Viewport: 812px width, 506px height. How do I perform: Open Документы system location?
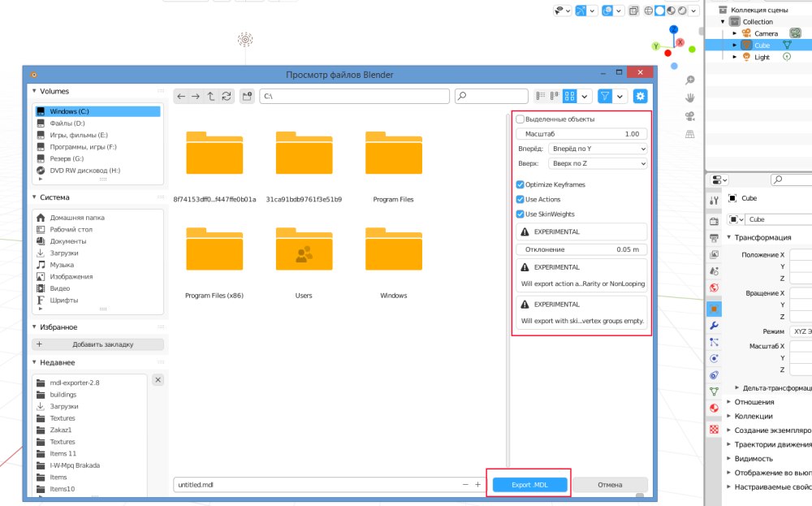(97, 241)
